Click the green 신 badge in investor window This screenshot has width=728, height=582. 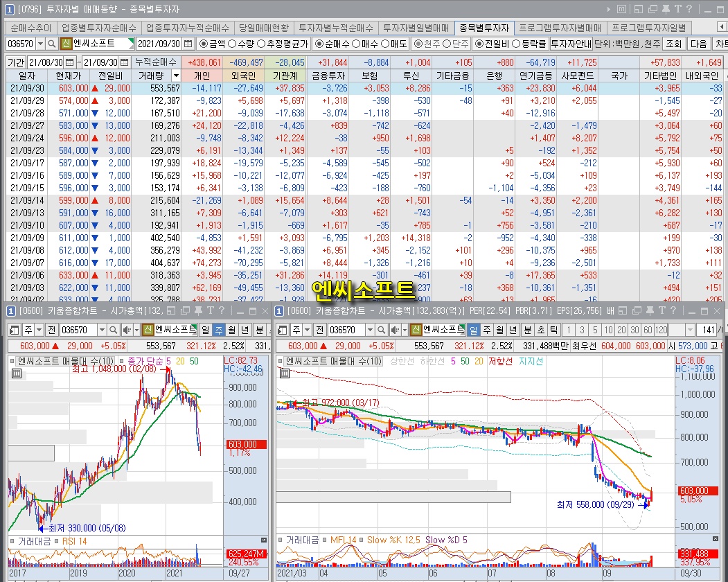[x=66, y=44]
